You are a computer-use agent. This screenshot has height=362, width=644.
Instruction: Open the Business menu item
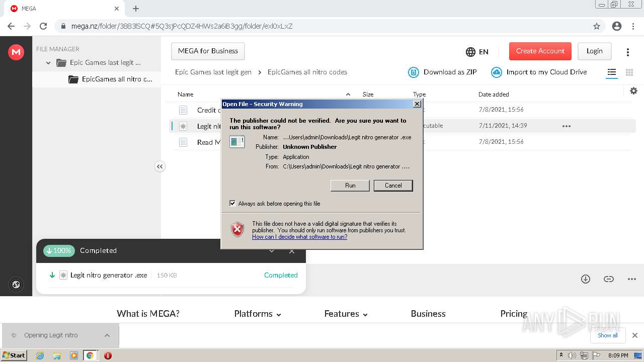point(428,314)
